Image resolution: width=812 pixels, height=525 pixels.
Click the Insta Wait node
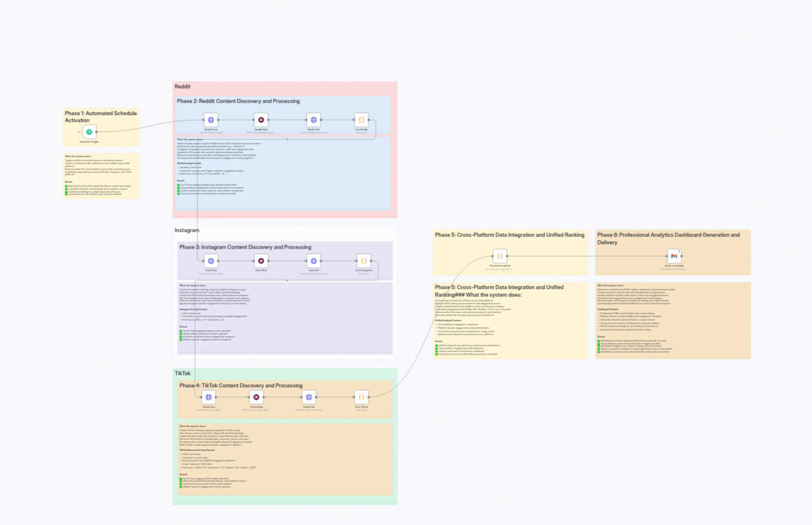[x=261, y=261]
